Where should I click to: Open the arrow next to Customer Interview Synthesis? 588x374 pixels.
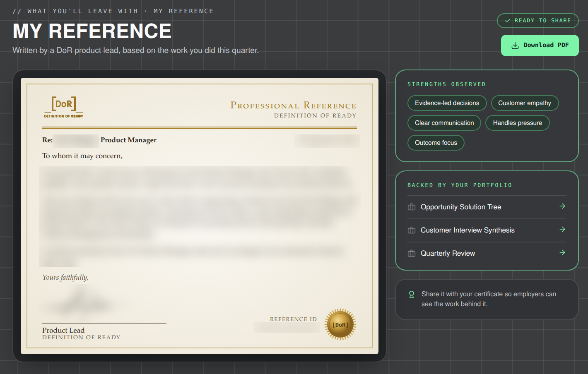[562, 229]
